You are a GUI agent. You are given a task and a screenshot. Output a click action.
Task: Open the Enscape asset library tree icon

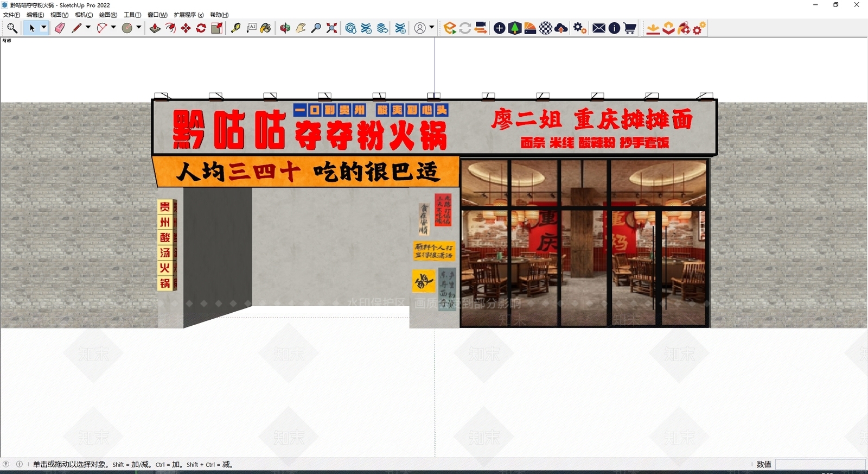pyautogui.click(x=515, y=28)
